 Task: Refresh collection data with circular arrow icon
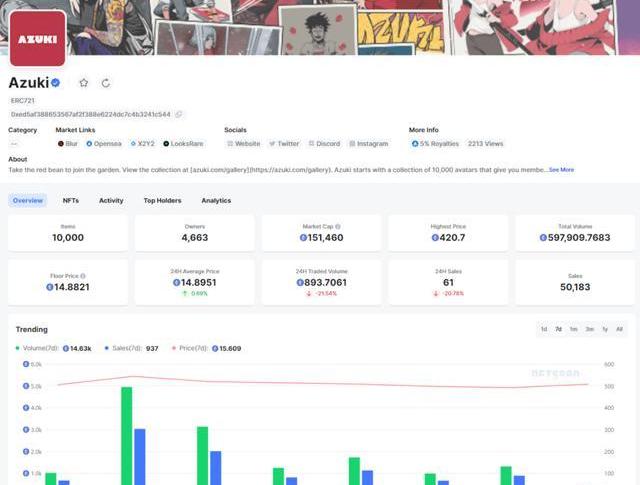(106, 83)
